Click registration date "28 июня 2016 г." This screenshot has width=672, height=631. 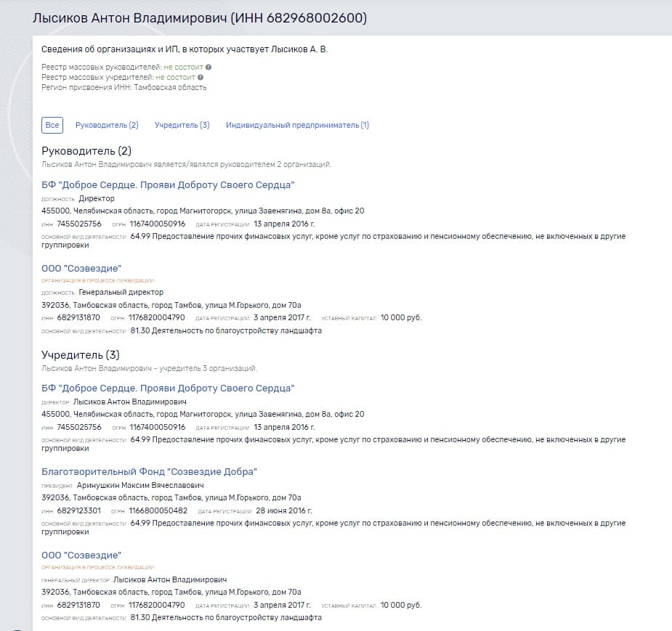[x=284, y=510]
